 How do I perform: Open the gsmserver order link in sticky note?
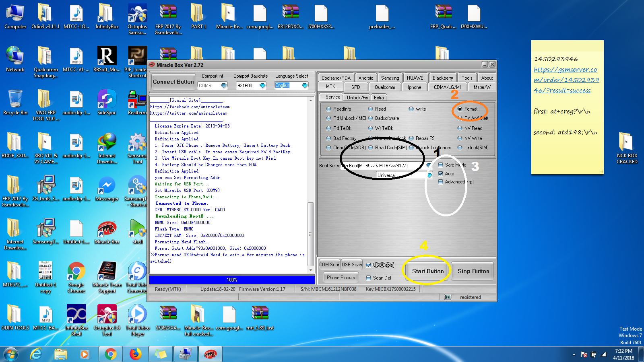[x=566, y=80]
